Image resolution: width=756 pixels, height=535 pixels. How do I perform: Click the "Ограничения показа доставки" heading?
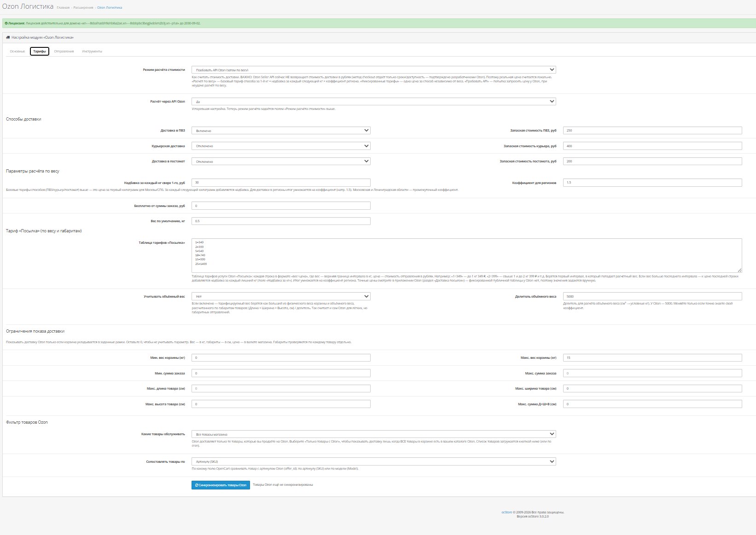35,331
